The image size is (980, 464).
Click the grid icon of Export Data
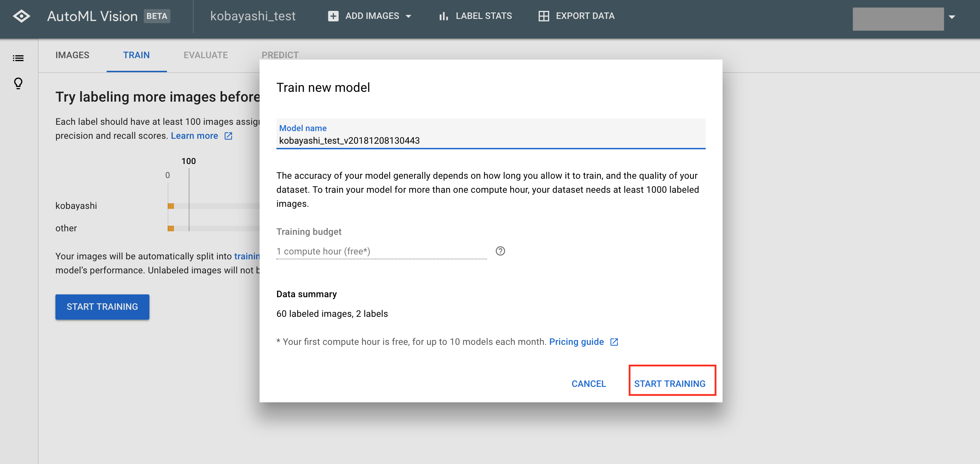click(543, 16)
